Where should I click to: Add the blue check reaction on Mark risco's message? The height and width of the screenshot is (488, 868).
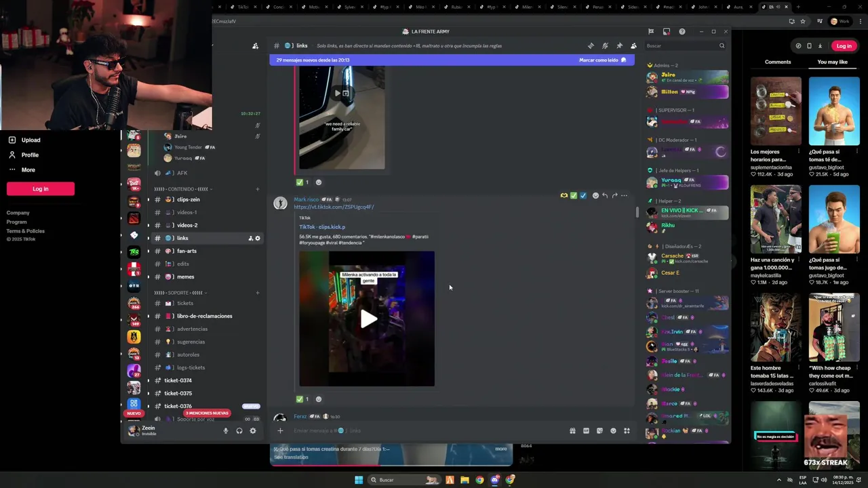point(583,195)
